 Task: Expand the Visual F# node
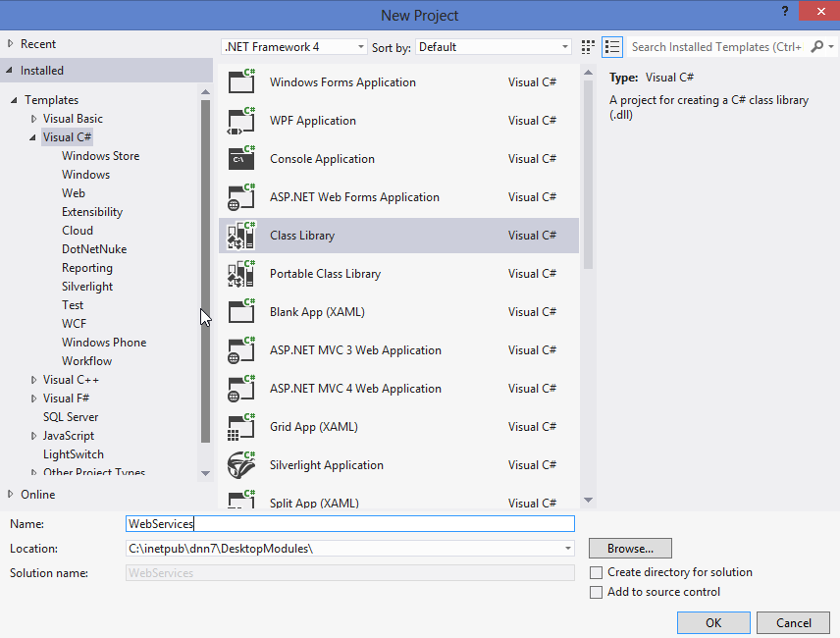(x=33, y=399)
